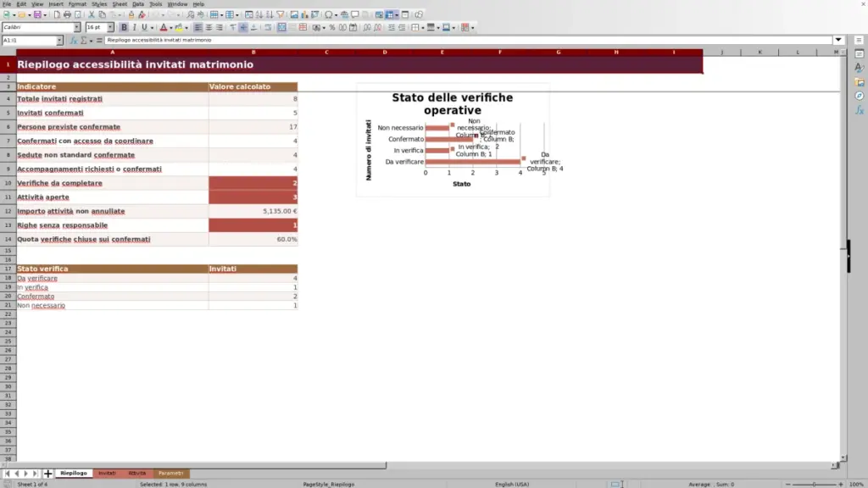
Task: Click the Merge and Center Cells icon
Action: coord(281,28)
